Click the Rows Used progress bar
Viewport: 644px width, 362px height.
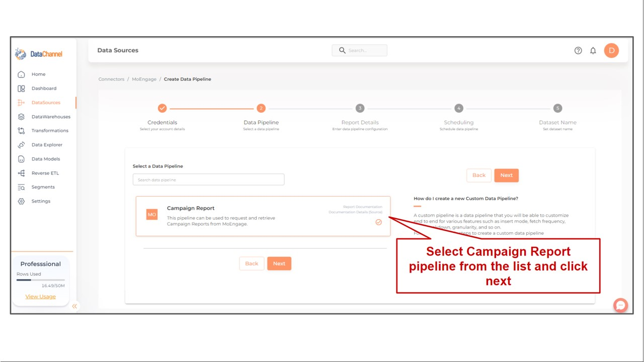40,280
